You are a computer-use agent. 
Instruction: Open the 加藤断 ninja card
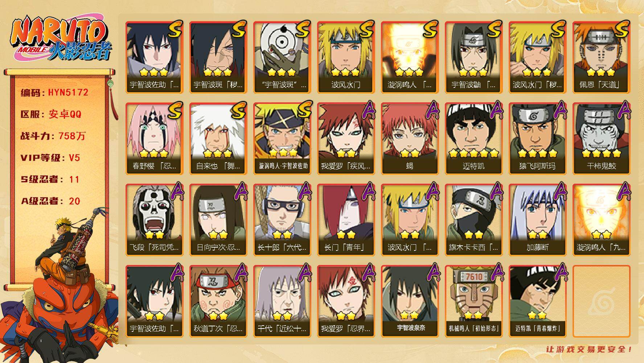pyautogui.click(x=537, y=220)
